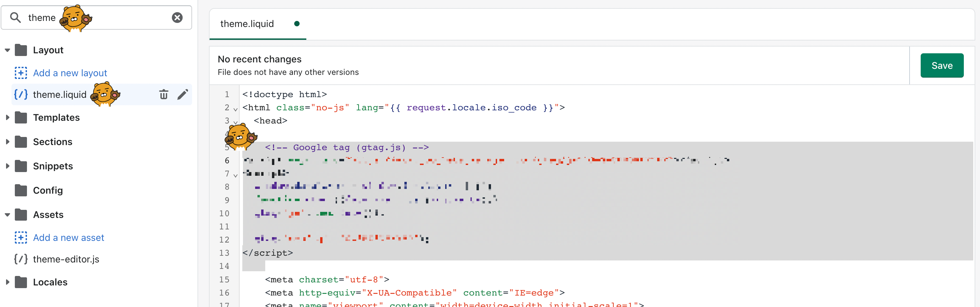Click the Google tag comment line
Viewport: 980px width, 307px height.
[x=346, y=147]
